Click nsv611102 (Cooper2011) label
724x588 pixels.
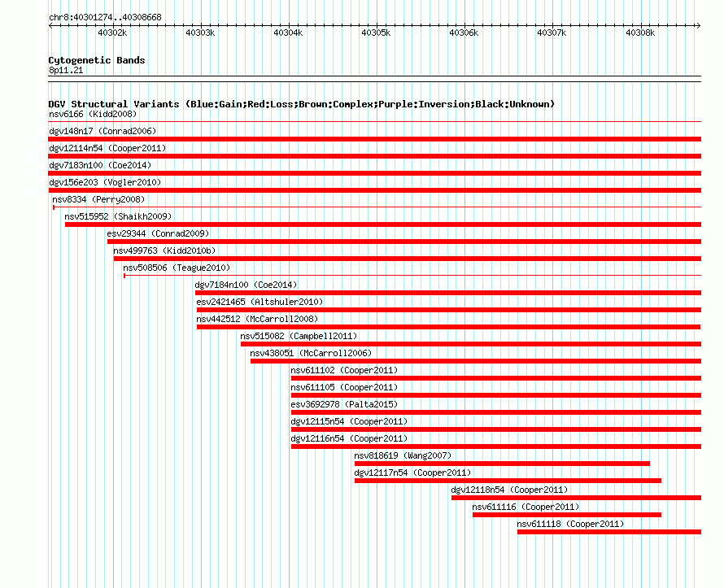(344, 370)
